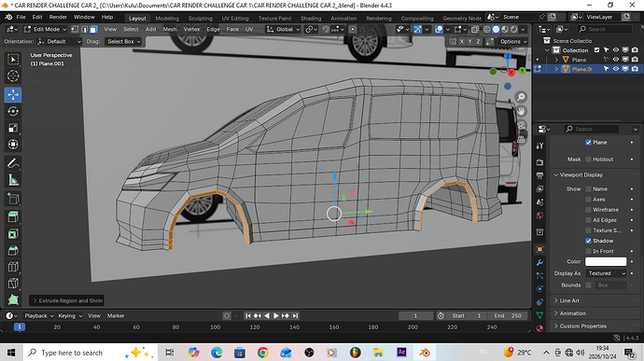Viewport: 644px width, 361px height.
Task: Open the Select Box drag dropdown
Action: pos(123,41)
